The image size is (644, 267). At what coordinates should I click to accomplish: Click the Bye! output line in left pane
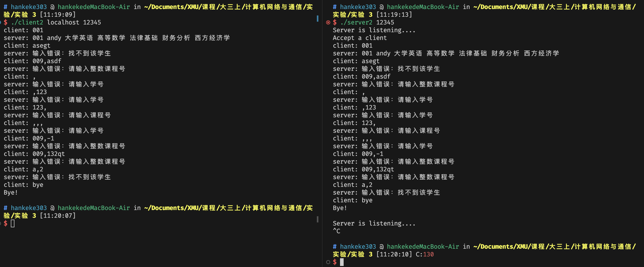tap(10, 193)
